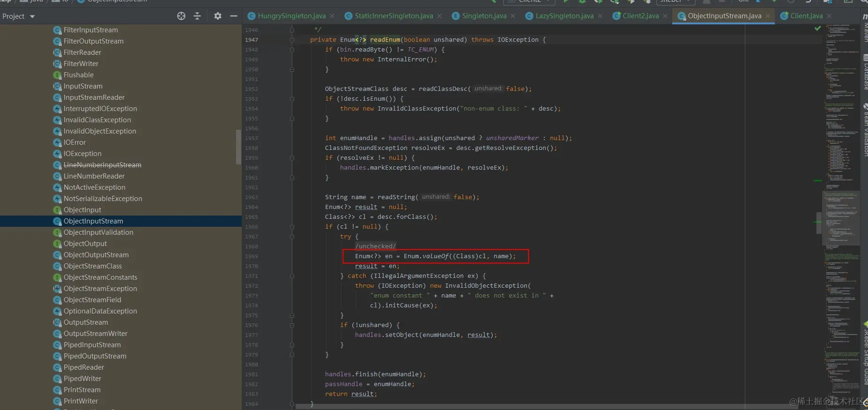
Task: Click exception icon next to ObjectStreamException
Action: [57, 289]
